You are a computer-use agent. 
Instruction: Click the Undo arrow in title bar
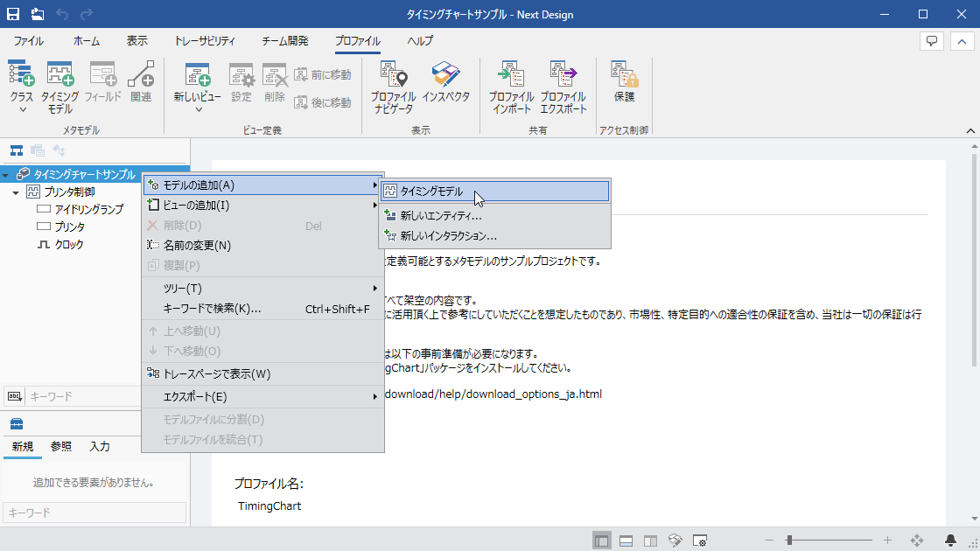[x=62, y=14]
